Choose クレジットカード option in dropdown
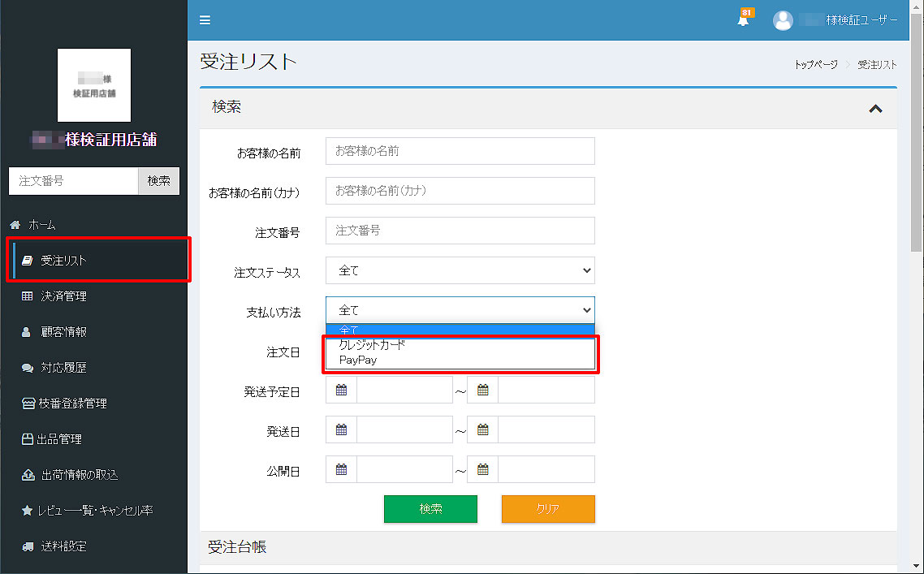 (372, 345)
